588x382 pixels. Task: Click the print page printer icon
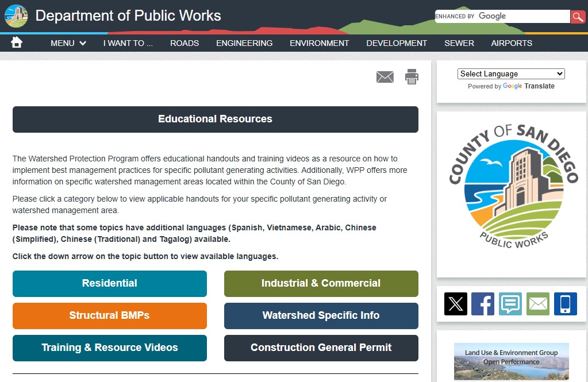pos(412,77)
